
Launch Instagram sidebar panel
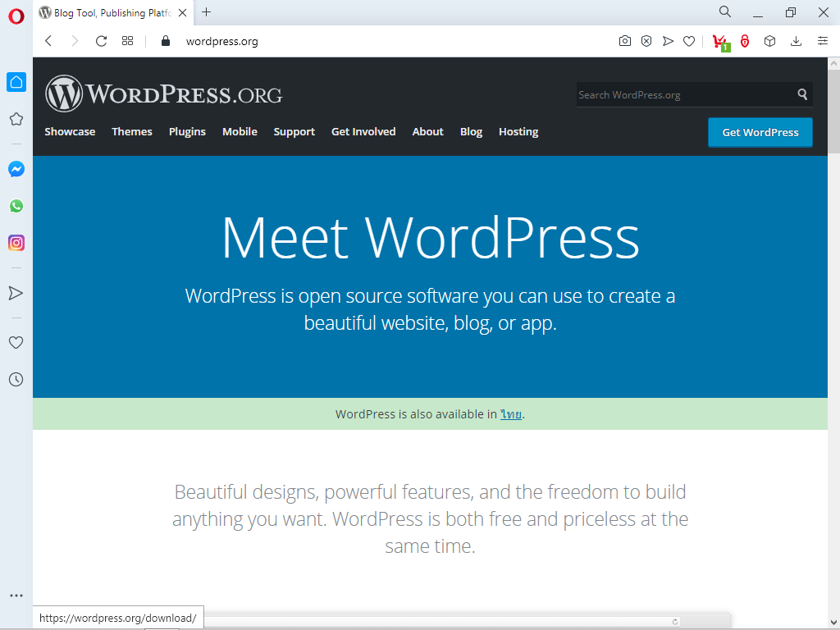coord(16,243)
